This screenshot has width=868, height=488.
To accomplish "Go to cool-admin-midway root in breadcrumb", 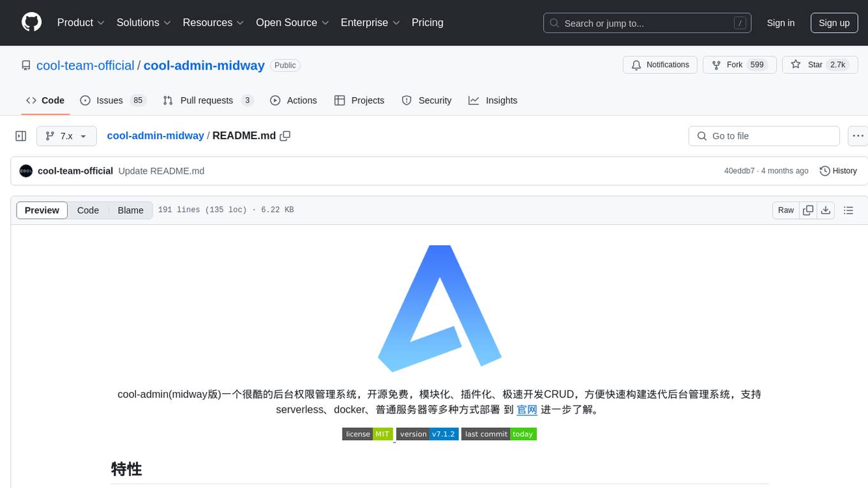I will click(x=155, y=135).
